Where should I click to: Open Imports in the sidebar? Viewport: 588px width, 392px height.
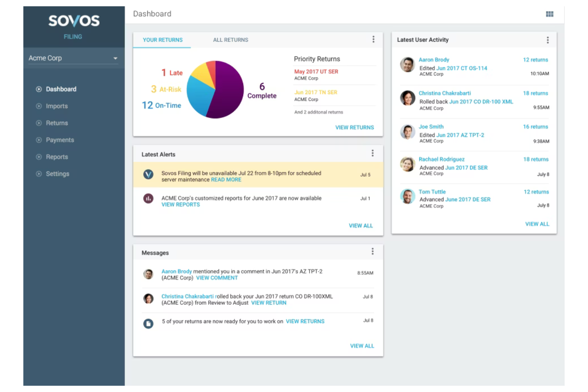click(57, 106)
